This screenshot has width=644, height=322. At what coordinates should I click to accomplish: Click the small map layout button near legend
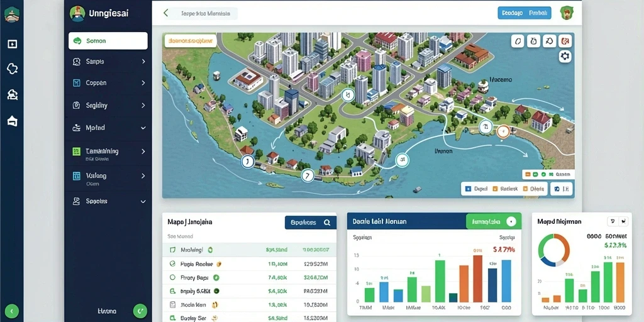click(562, 189)
